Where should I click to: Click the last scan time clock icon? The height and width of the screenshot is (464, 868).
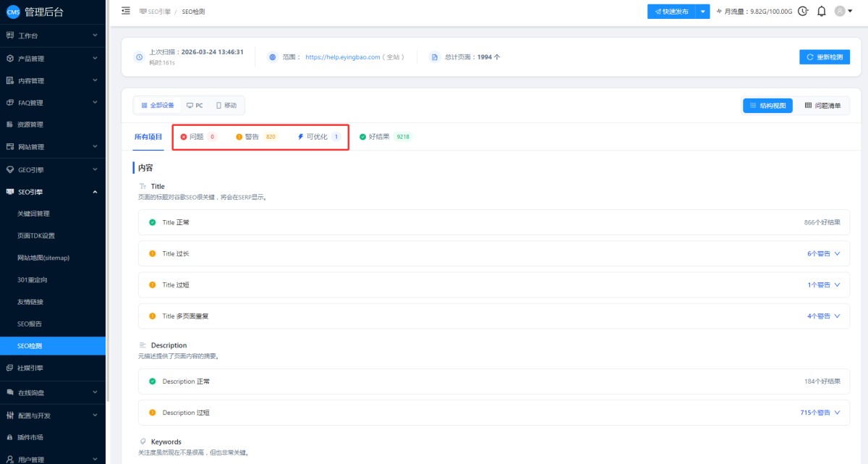coord(139,57)
